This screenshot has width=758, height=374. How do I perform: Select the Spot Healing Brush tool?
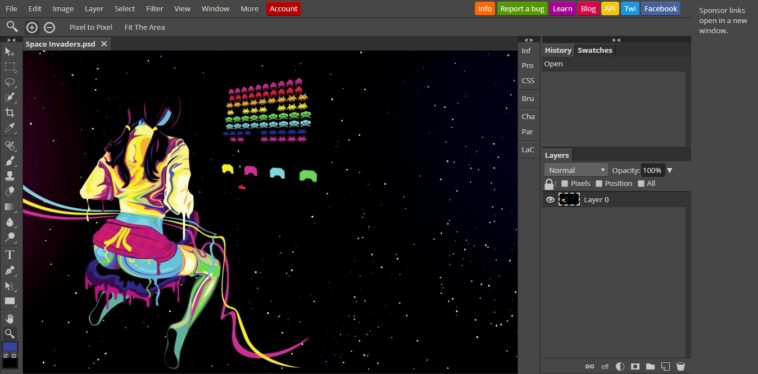(x=10, y=145)
